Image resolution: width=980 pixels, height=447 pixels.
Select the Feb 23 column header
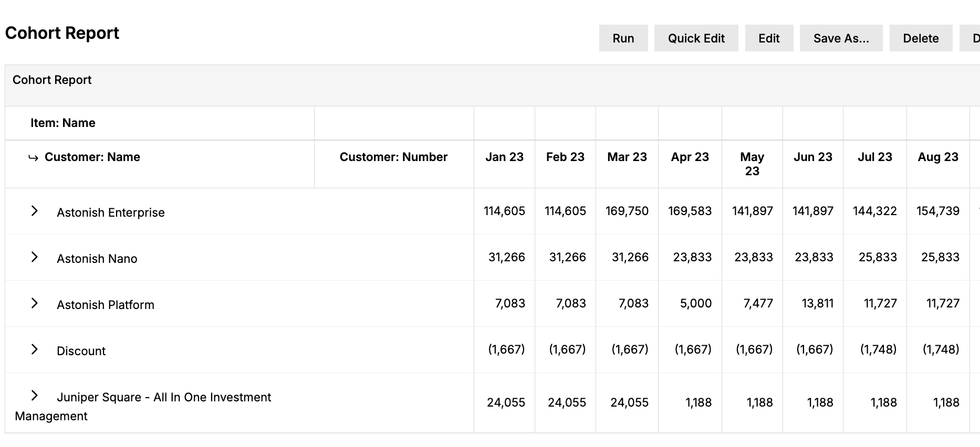[x=565, y=157]
